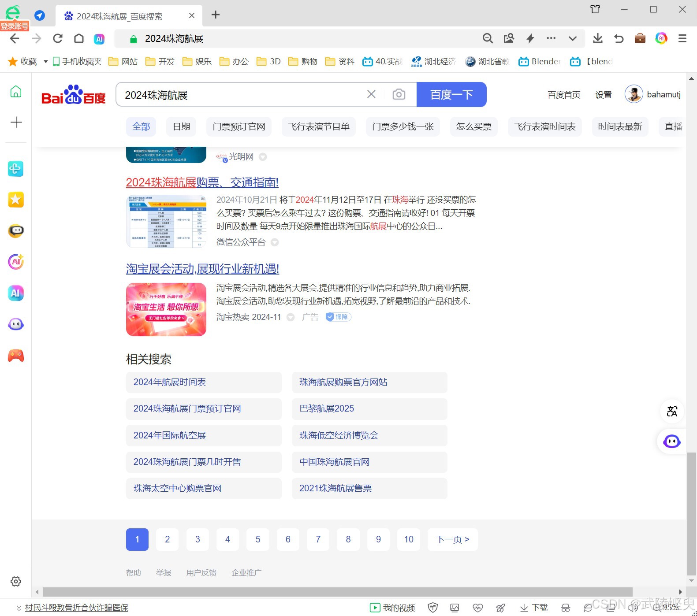Select the 飞行表演节目单 filter tab

[x=318, y=127]
